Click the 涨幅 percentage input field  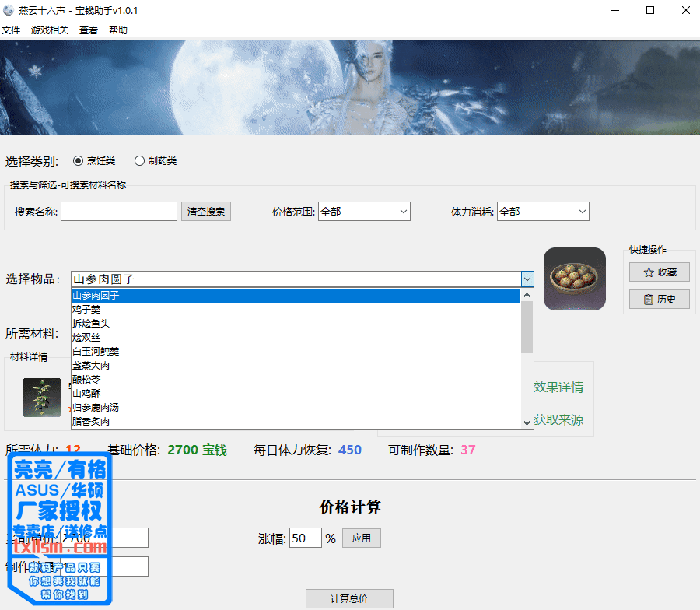click(306, 538)
